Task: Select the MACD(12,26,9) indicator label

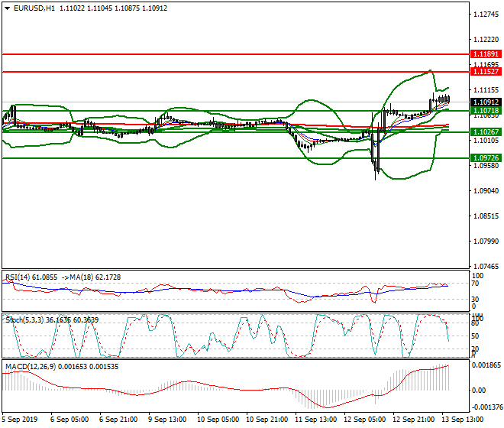Action: click(62, 367)
